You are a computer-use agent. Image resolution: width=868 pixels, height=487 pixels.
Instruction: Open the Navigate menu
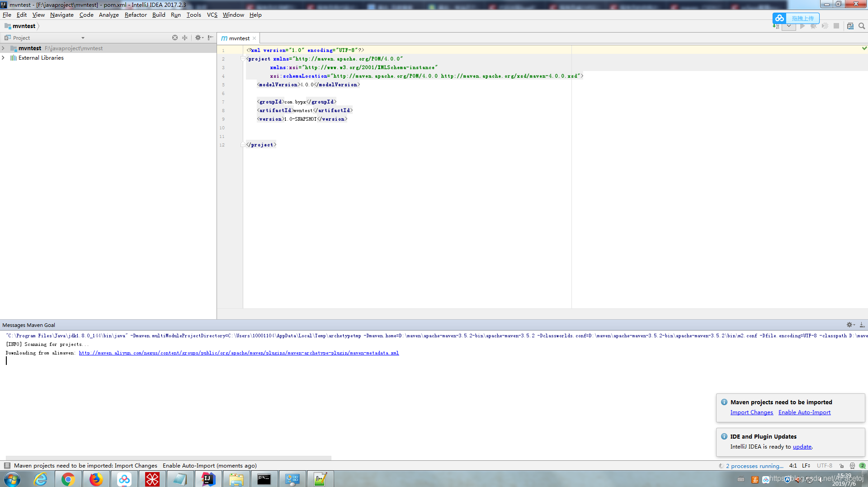[61, 14]
